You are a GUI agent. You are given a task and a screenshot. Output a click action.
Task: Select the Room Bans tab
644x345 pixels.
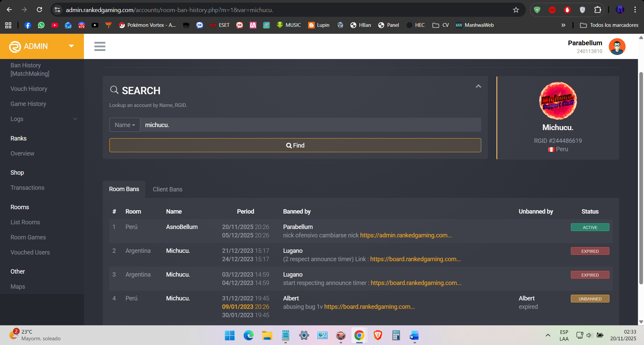[x=124, y=189]
